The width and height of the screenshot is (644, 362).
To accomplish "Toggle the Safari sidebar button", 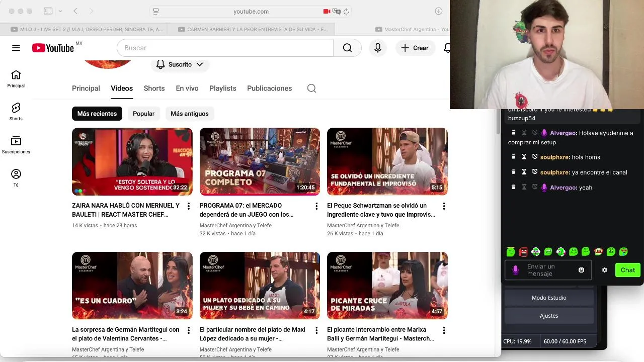I will [x=48, y=11].
